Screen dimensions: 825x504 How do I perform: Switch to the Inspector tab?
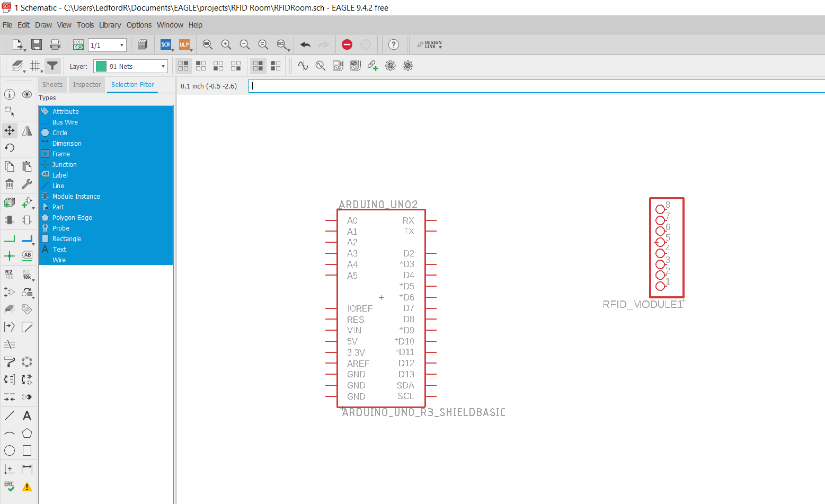(87, 85)
